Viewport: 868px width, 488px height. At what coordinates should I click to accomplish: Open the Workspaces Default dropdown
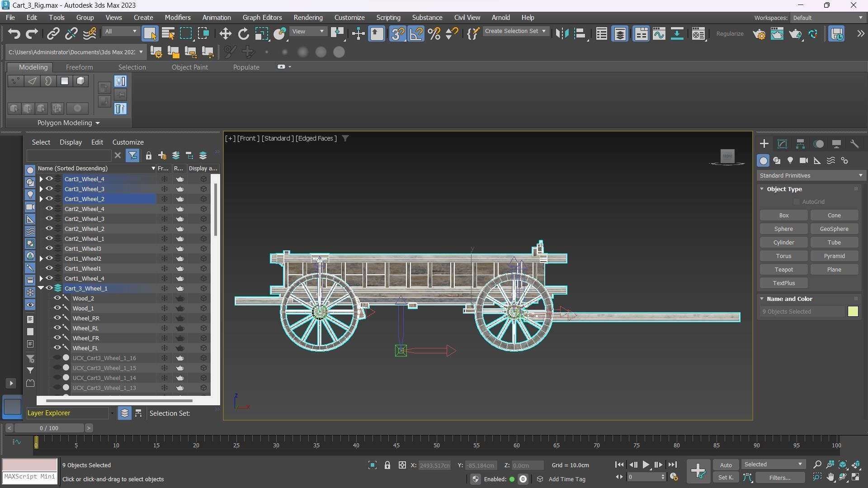828,18
